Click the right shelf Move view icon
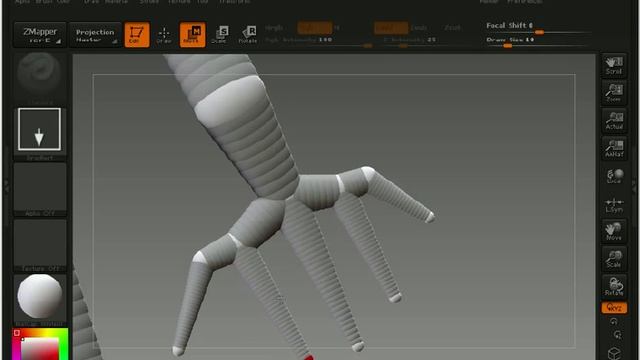Image resolution: width=640 pixels, height=360 pixels. pos(614,231)
